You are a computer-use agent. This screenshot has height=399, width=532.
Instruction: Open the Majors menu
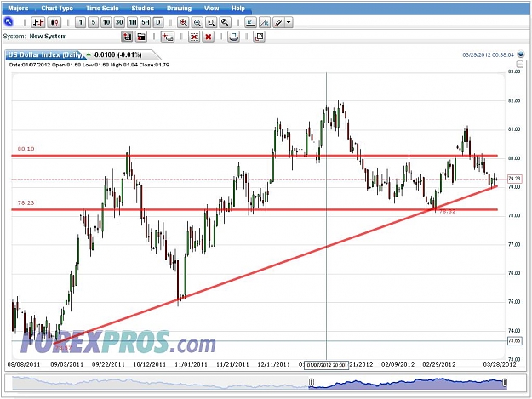coord(18,9)
